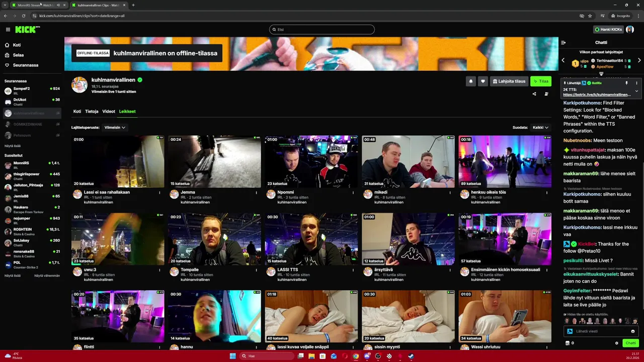Open the Viimeisin sort dropdown
Image resolution: width=644 pixels, height=362 pixels.
click(x=115, y=128)
